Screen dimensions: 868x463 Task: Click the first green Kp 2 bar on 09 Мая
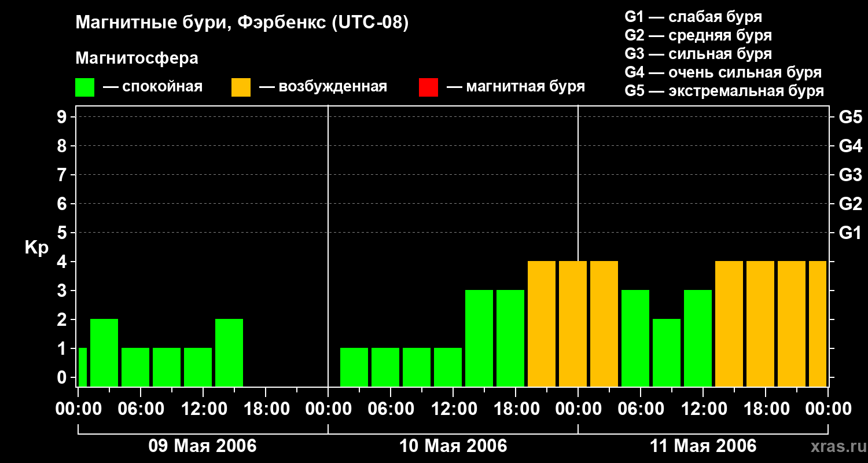104,352
